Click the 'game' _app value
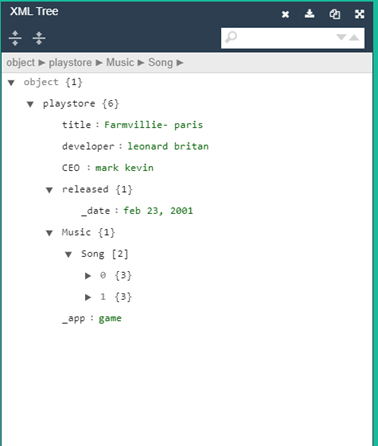 click(x=110, y=319)
